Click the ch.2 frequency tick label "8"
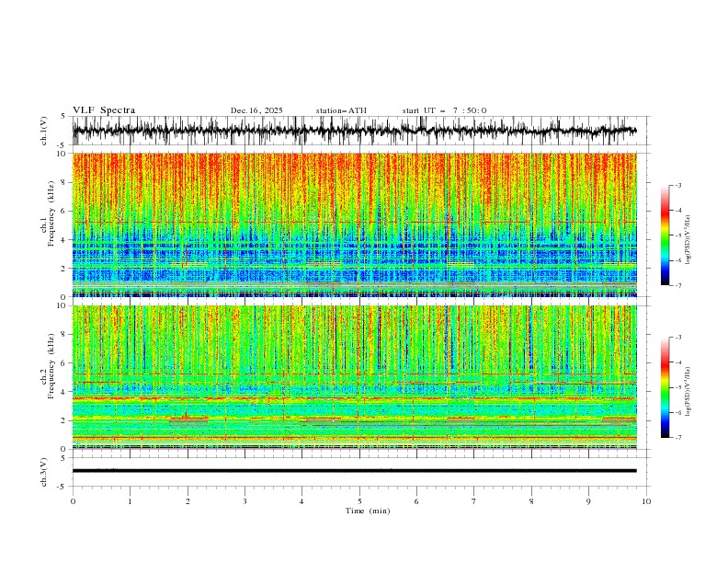This screenshot has width=728, height=563. 64,335
